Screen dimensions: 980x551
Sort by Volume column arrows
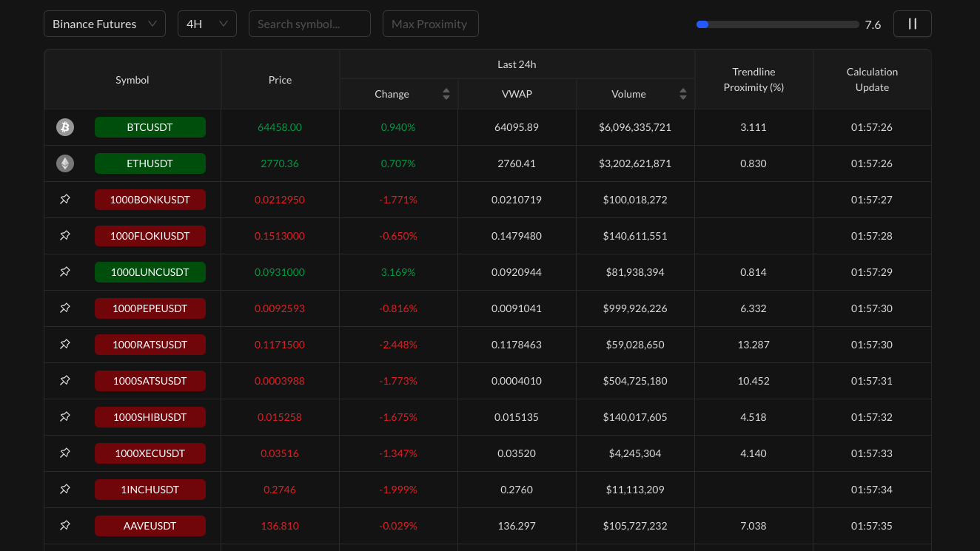[x=683, y=94]
